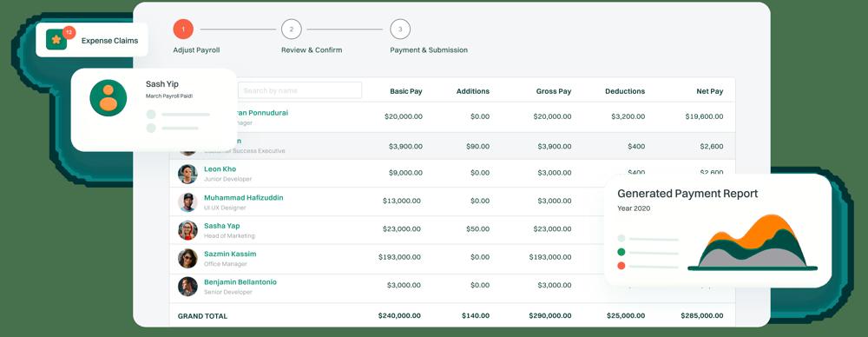Screen dimensions: 868x337
Task: Jump to step 2 Review & Confirm
Action: point(291,29)
